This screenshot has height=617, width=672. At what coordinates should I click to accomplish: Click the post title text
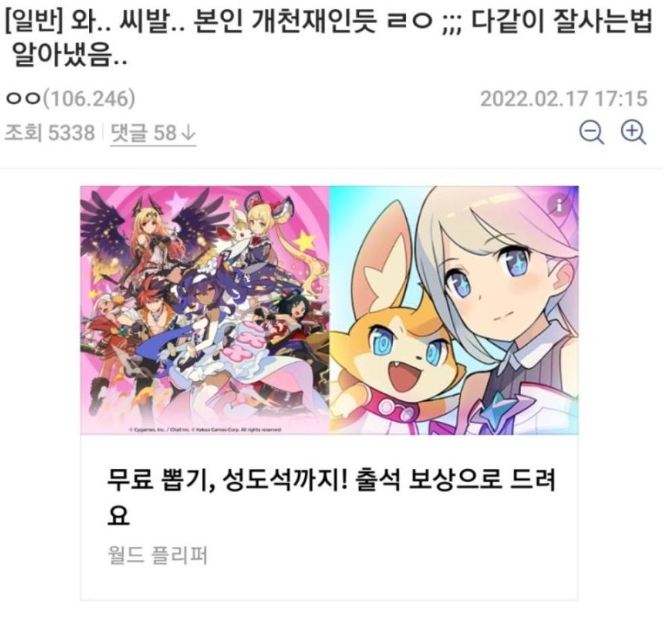pos(330,38)
